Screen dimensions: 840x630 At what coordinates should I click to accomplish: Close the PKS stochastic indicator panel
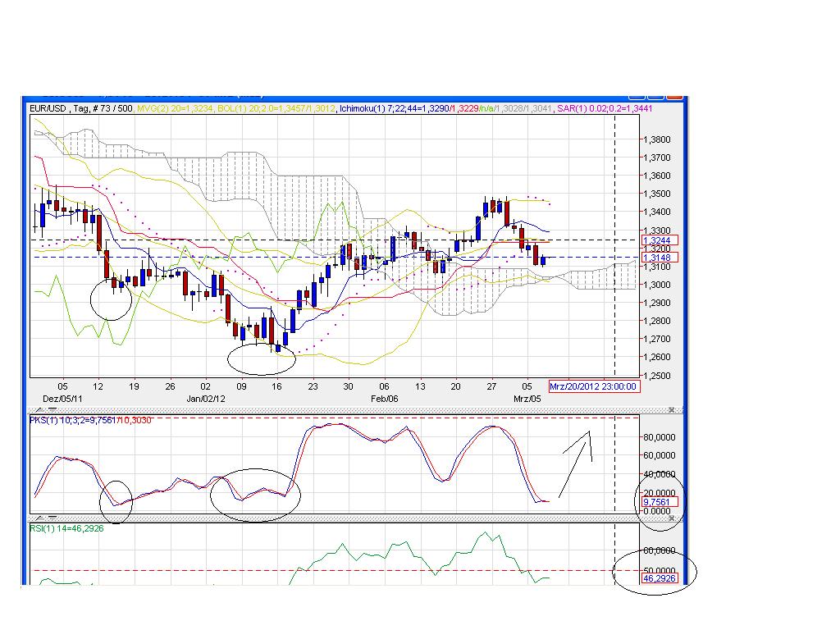[x=671, y=410]
